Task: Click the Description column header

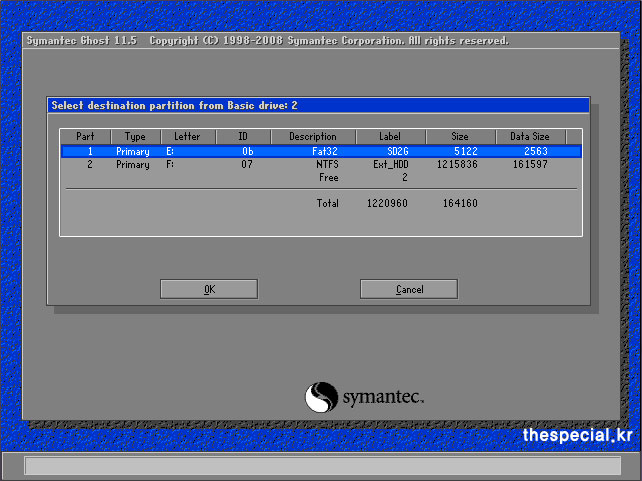Action: pyautogui.click(x=313, y=136)
